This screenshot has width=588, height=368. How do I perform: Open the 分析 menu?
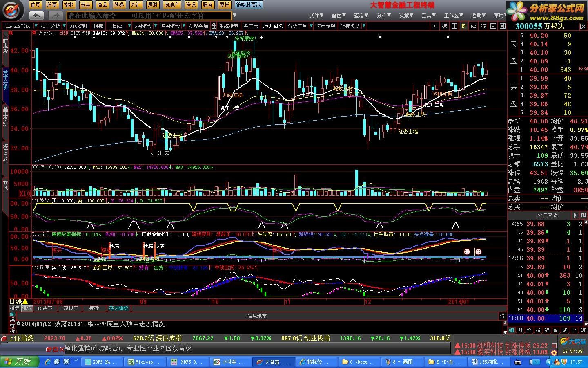[x=383, y=15]
